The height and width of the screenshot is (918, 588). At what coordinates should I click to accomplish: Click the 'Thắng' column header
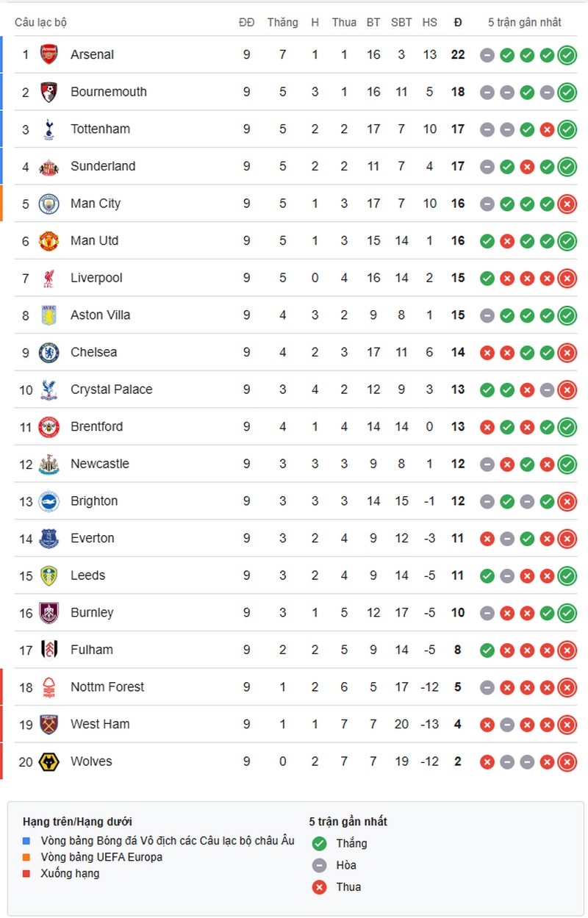282,22
